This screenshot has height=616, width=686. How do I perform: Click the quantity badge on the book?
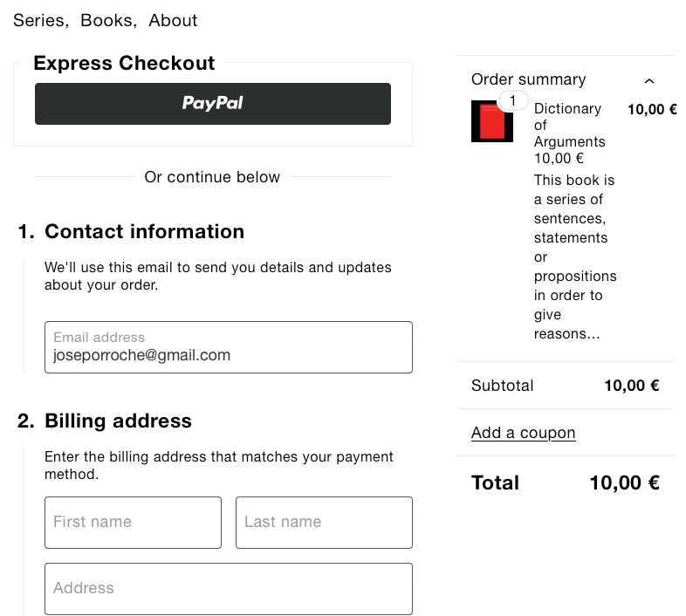(x=513, y=101)
